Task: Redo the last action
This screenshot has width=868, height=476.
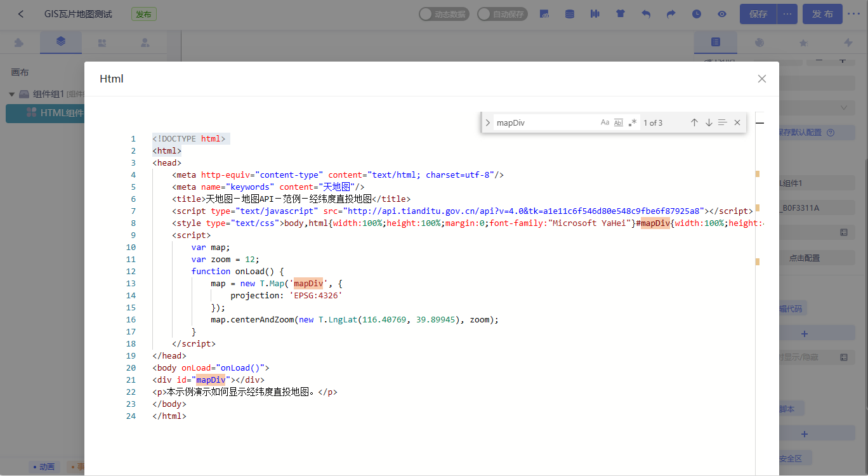Action: (671, 14)
